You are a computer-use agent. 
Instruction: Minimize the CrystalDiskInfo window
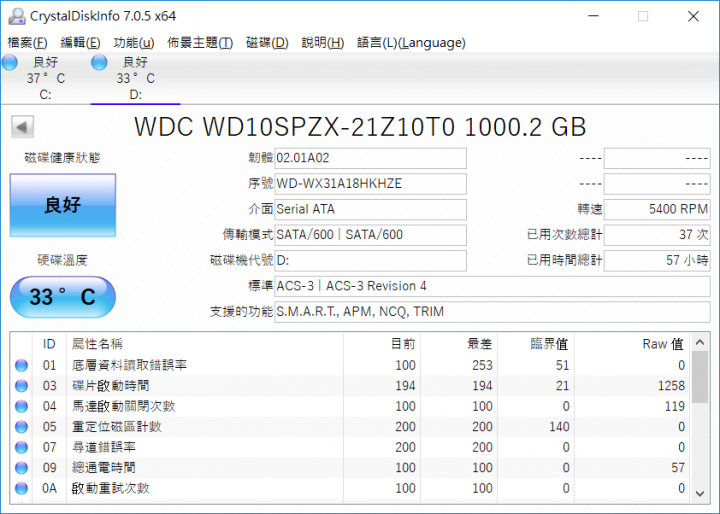point(594,16)
